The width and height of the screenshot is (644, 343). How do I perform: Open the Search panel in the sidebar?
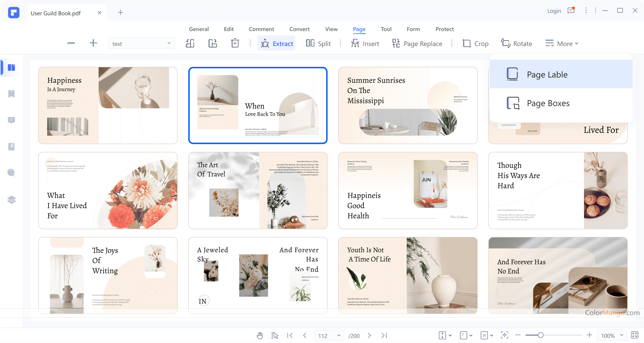point(11,173)
